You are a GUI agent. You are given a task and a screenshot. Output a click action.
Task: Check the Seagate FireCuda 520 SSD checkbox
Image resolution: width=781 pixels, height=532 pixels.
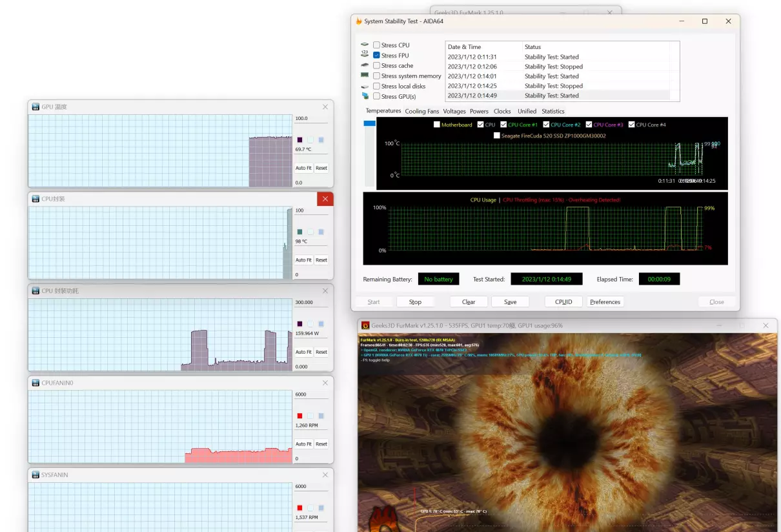pos(496,136)
